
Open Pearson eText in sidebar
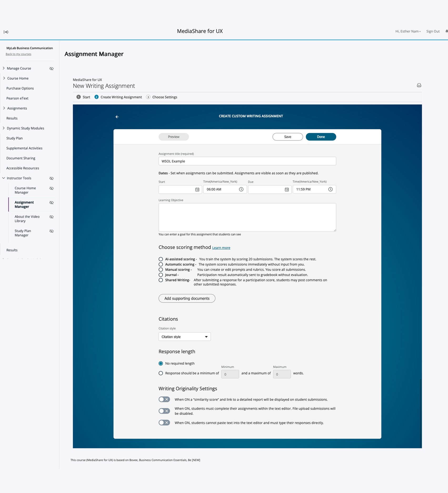[17, 98]
